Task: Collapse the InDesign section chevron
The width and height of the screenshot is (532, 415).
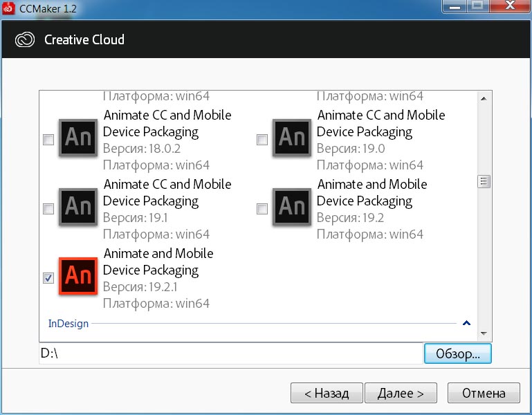Action: (466, 323)
